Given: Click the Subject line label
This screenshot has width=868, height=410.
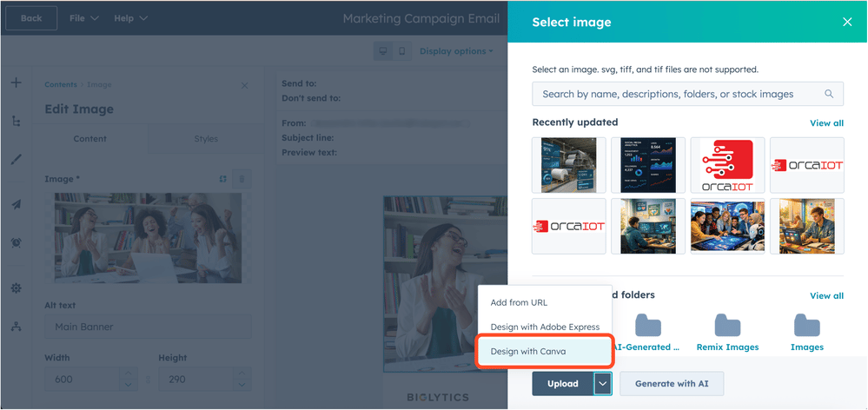Looking at the screenshot, I should tap(308, 138).
